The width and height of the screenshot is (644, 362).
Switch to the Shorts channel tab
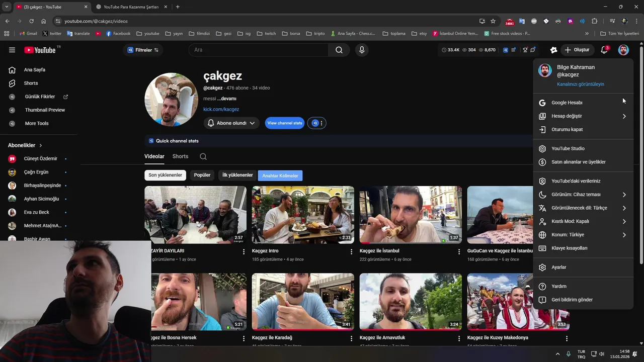(180, 156)
